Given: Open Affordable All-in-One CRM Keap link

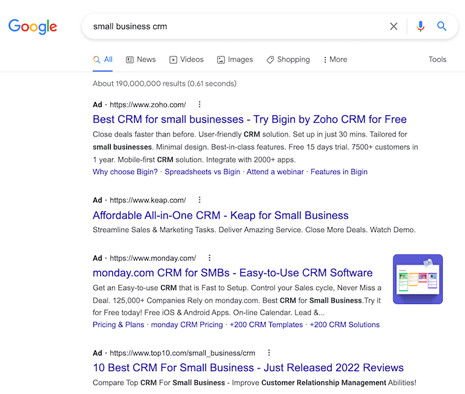Looking at the screenshot, I should 220,215.
